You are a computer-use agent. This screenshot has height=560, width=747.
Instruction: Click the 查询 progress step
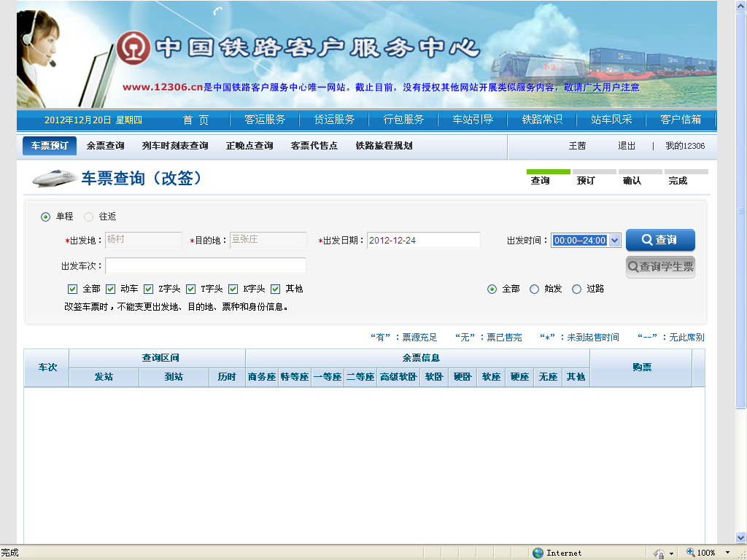pos(541,181)
